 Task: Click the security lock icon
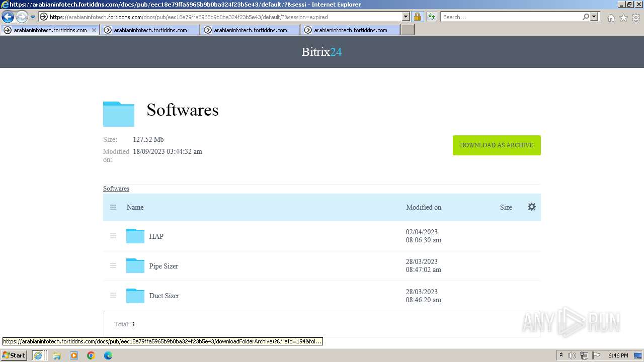pyautogui.click(x=418, y=17)
